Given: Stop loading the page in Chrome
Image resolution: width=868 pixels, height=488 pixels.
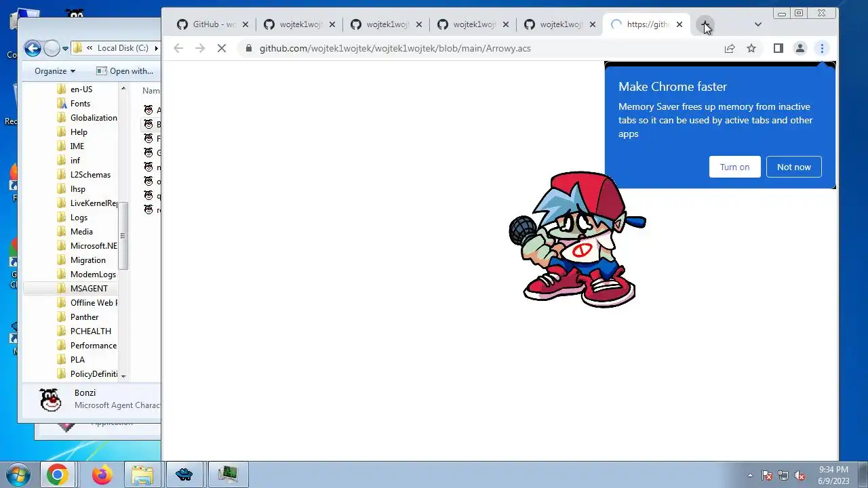Looking at the screenshot, I should point(221,48).
